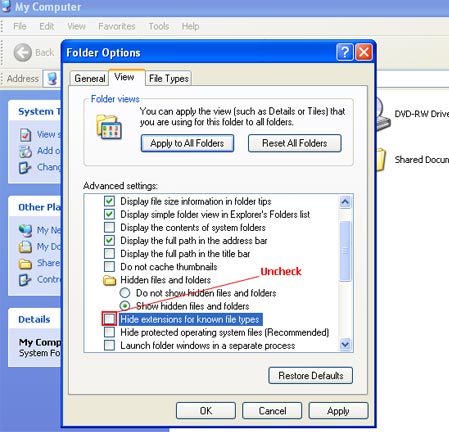Click the scroll up arrow in Advanced settings
The image size is (449, 432).
[345, 202]
